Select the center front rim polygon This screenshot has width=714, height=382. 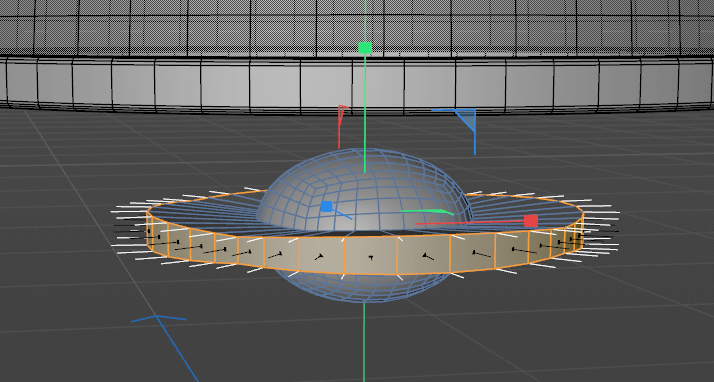coord(371,255)
